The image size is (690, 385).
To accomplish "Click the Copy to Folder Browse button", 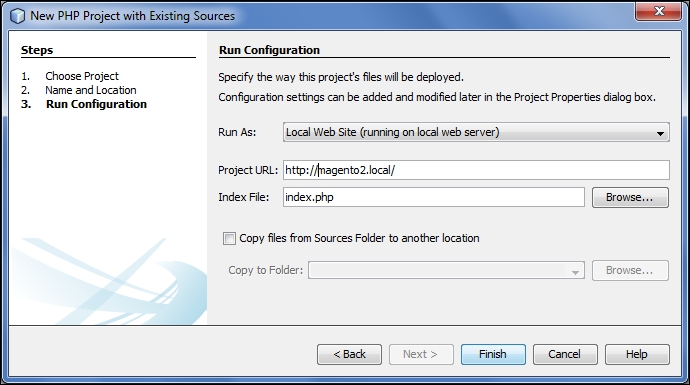I will click(x=630, y=270).
